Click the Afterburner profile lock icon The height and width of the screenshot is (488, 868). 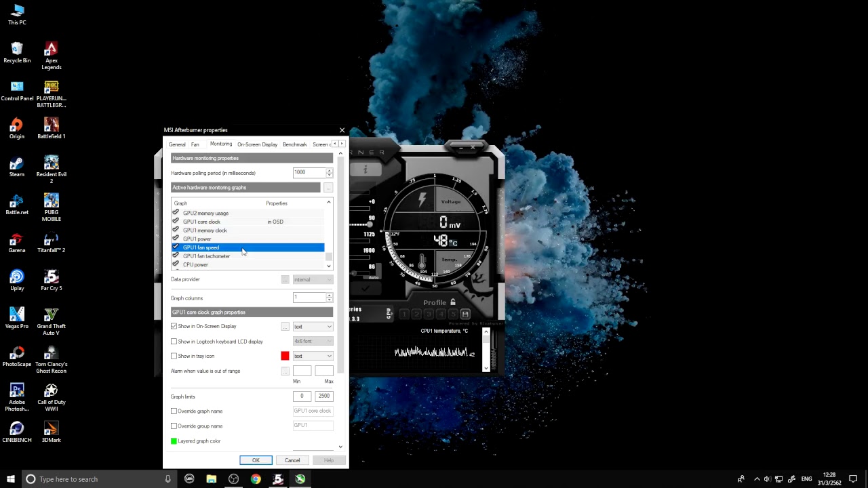coord(453,302)
